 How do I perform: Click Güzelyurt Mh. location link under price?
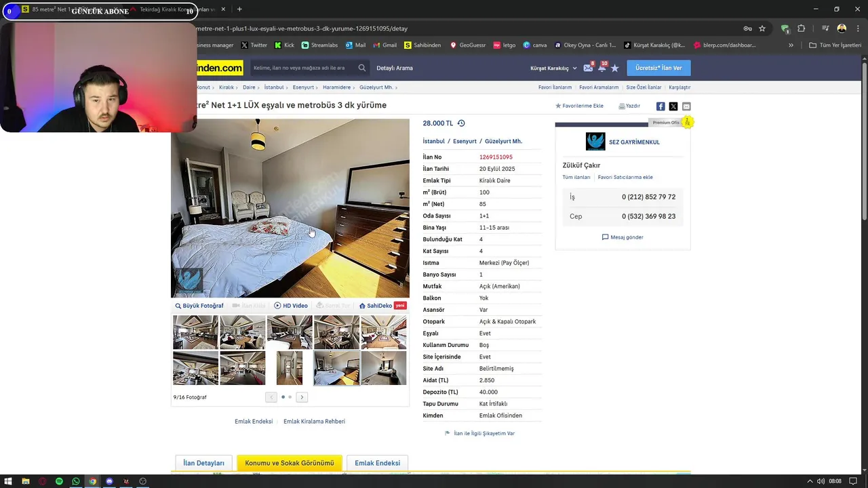pyautogui.click(x=503, y=142)
